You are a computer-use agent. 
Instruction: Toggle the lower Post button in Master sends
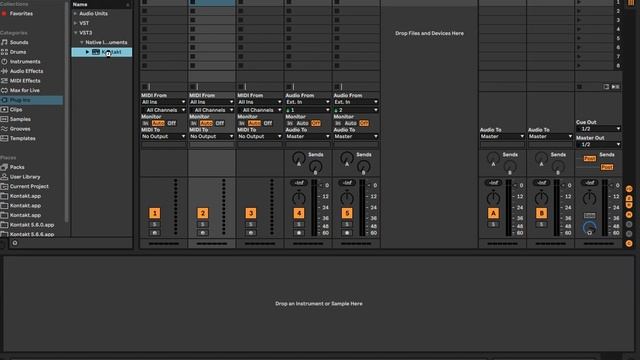(607, 167)
